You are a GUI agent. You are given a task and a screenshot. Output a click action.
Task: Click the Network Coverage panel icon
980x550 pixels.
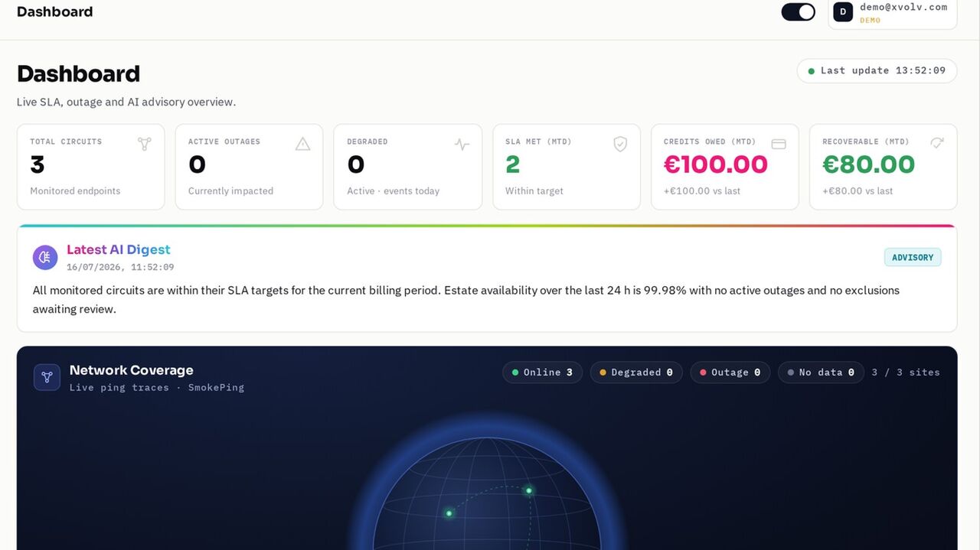click(x=47, y=377)
